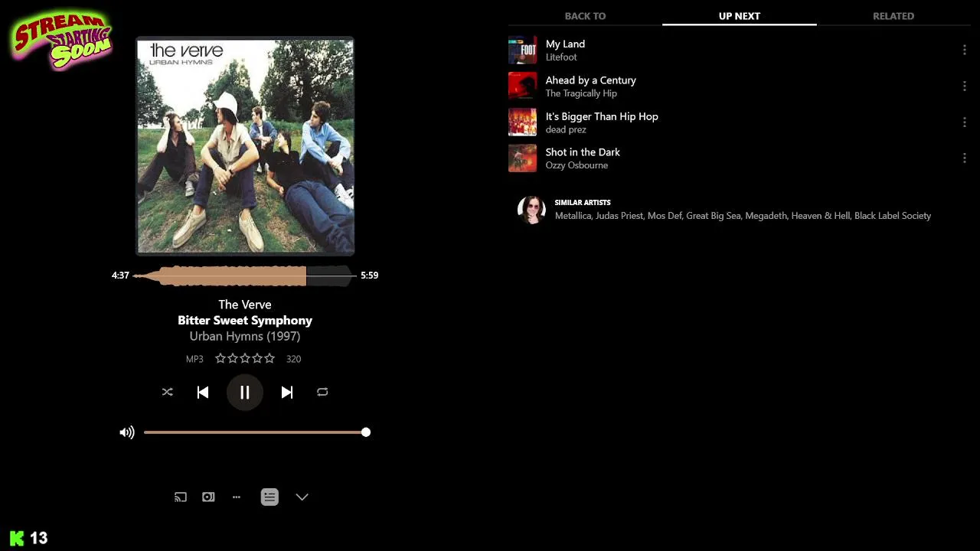Image resolution: width=980 pixels, height=551 pixels.
Task: Rate the track three stars
Action: coord(245,358)
